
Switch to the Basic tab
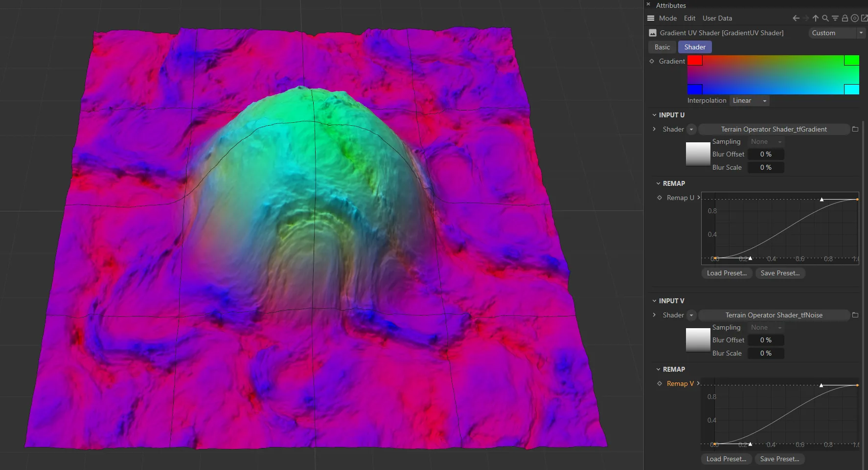662,47
